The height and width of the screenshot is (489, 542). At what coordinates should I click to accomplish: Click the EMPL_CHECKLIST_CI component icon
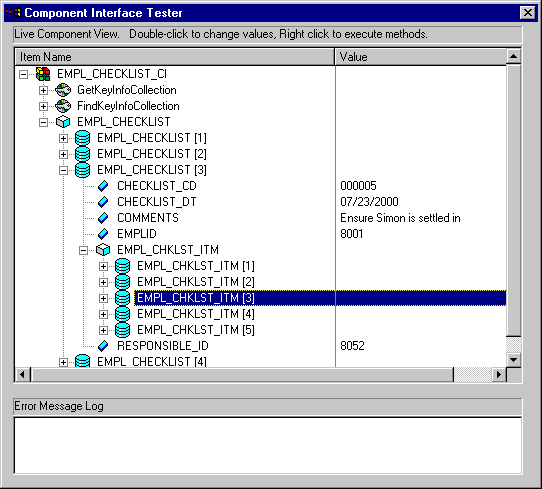(x=43, y=74)
